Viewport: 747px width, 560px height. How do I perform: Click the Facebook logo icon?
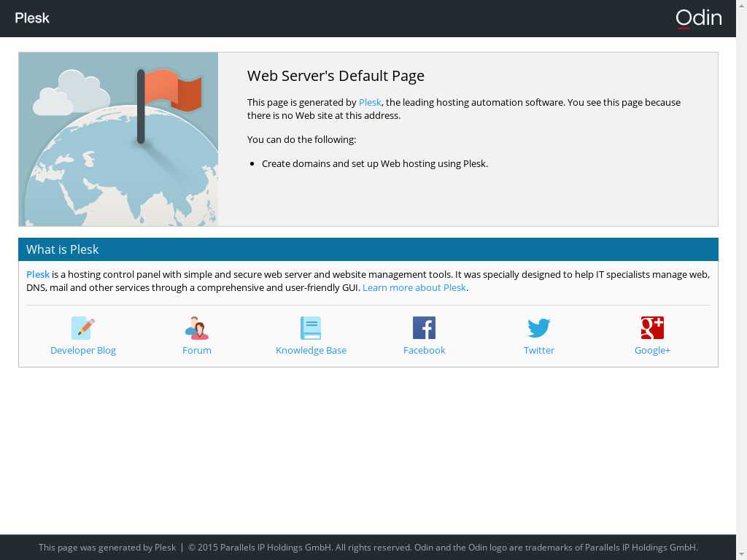click(424, 327)
